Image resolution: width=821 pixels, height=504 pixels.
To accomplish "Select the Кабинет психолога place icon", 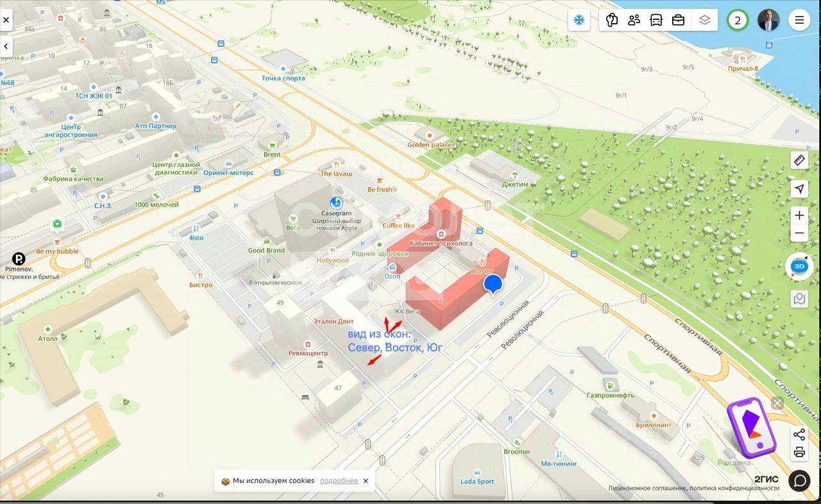I will 441,234.
